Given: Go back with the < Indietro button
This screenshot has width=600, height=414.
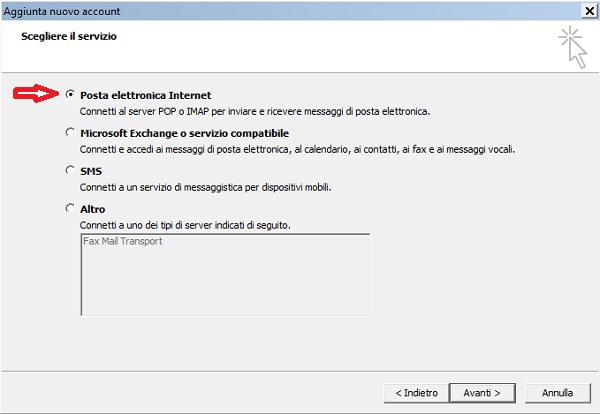Looking at the screenshot, I should click(416, 393).
